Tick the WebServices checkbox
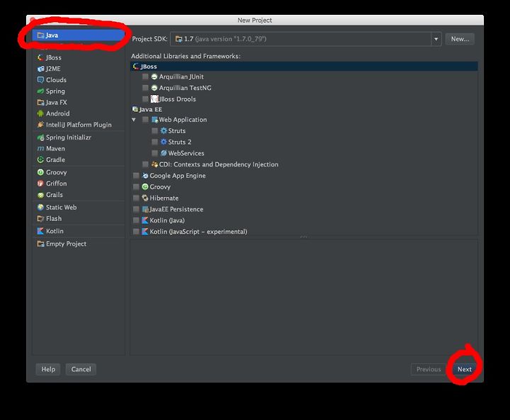Screen dimensions: 510x420 click(x=155, y=153)
